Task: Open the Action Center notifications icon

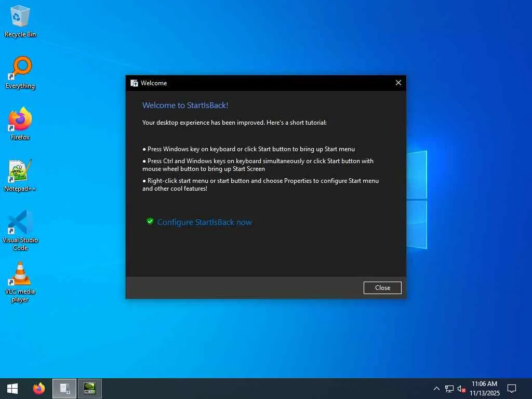Action: pos(512,389)
